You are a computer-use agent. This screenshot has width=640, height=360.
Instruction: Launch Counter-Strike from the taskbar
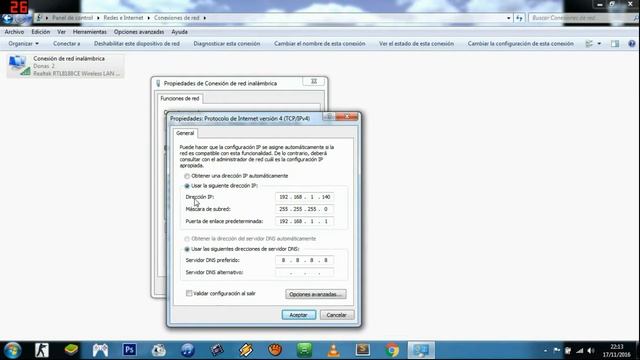[42, 350]
